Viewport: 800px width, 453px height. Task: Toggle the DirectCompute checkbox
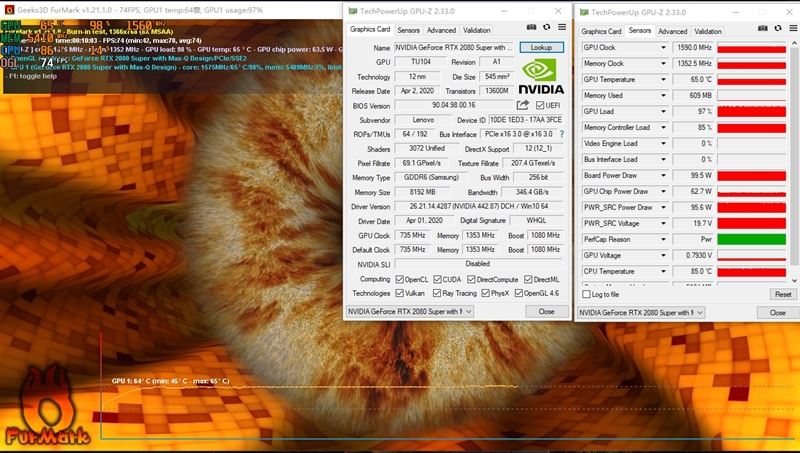click(471, 280)
